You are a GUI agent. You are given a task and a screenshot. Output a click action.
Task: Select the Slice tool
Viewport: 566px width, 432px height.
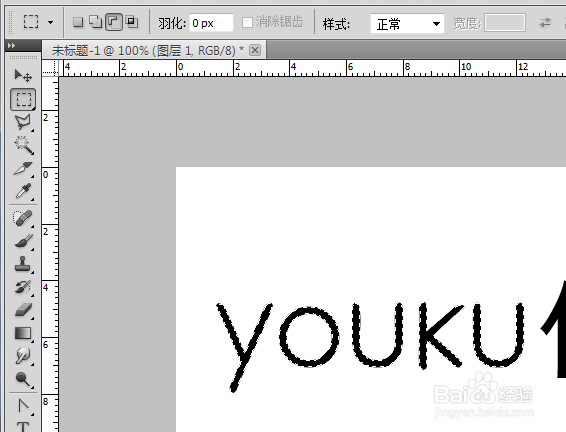[23, 169]
